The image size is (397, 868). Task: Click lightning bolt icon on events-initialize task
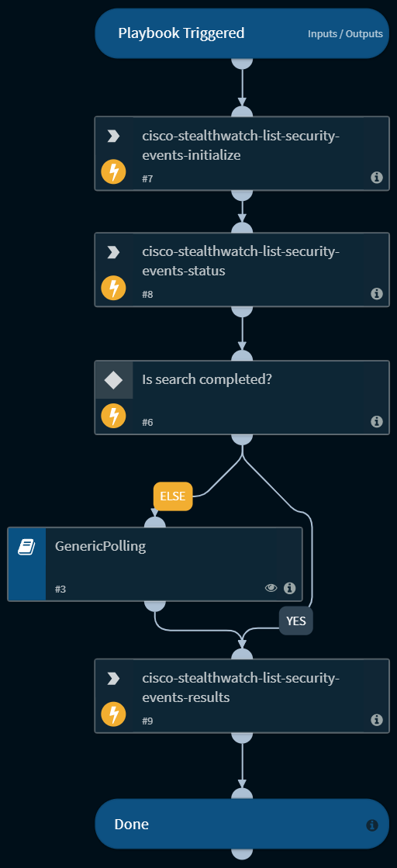[x=113, y=173]
